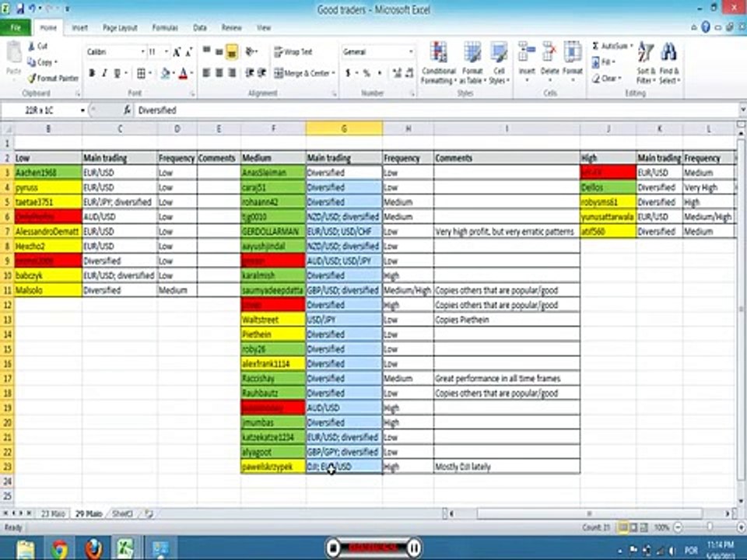
Task: Open the General number format dropdown
Action: (411, 52)
